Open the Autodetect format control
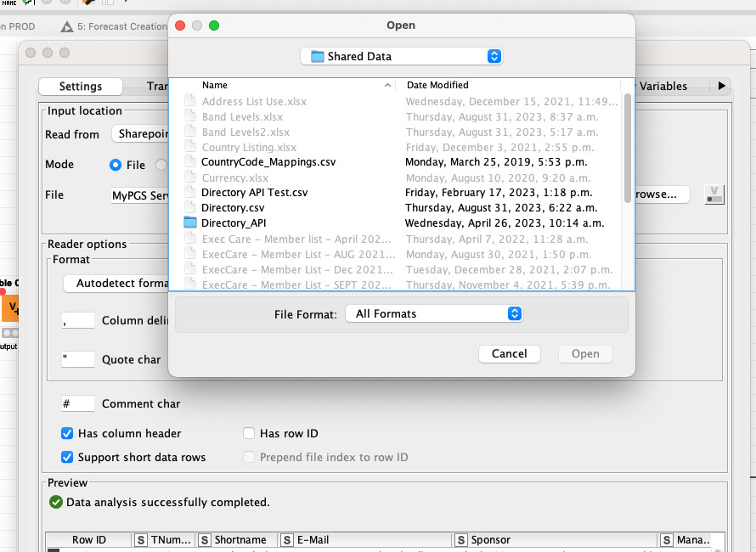Screen dimensions: 756x552 [116, 284]
